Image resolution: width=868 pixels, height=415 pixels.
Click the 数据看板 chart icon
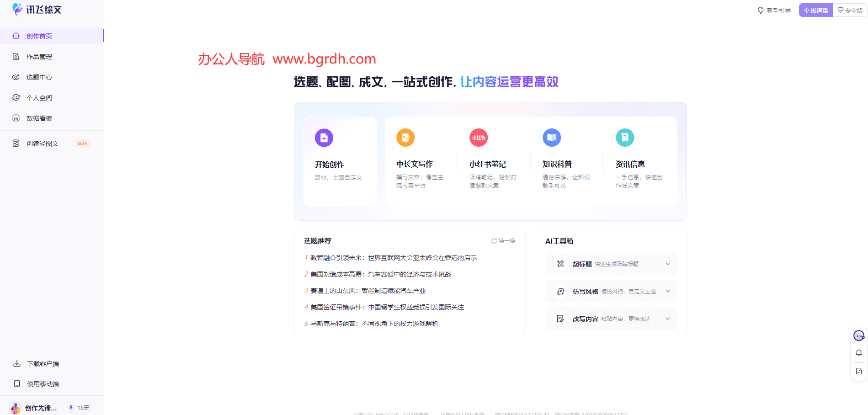pyautogui.click(x=16, y=118)
